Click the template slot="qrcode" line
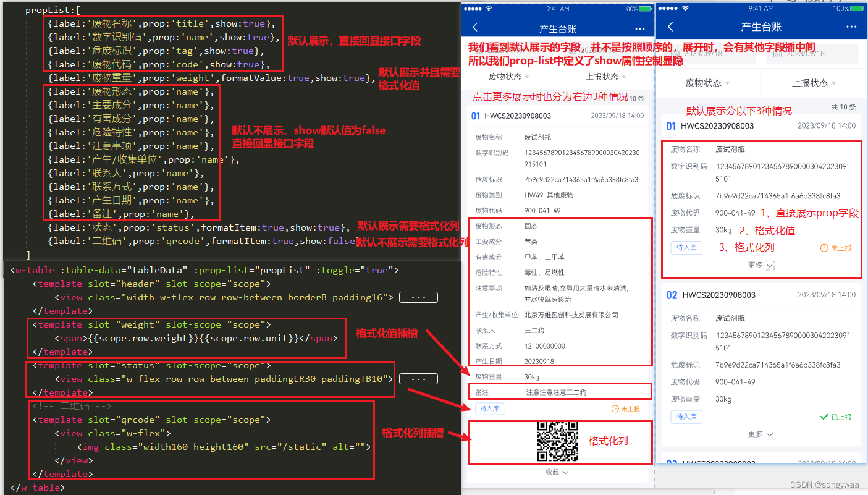The height and width of the screenshot is (495, 868). pos(151,420)
